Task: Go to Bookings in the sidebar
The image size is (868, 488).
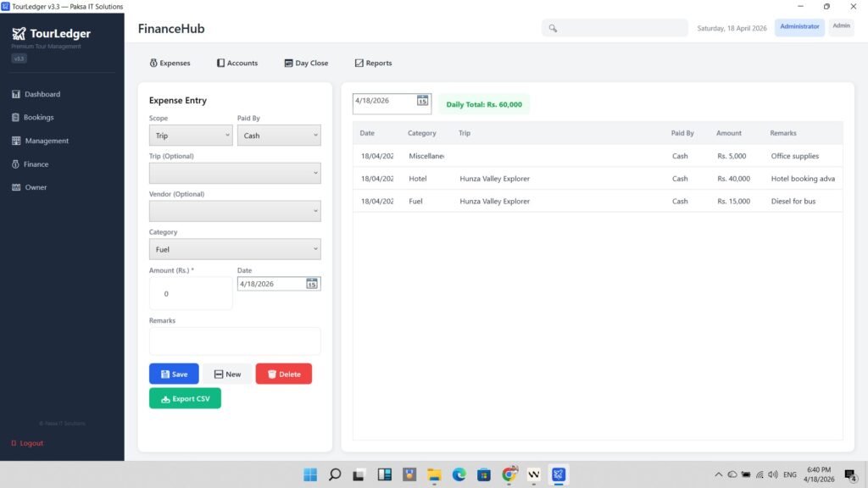Action: 38,118
